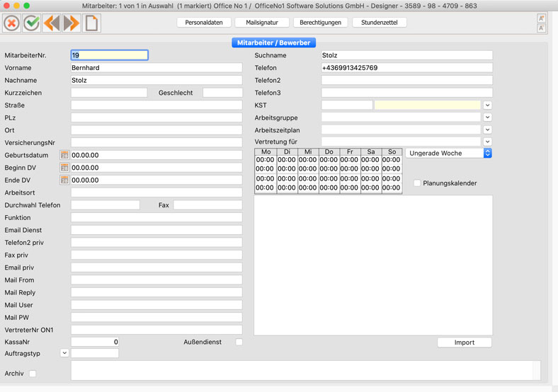
Task: Click the Arbeitsort input field
Action: coord(156,192)
